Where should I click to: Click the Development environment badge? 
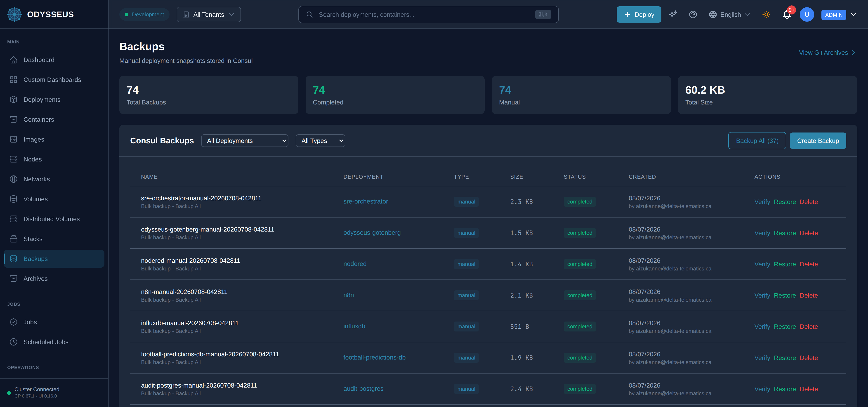coord(144,14)
